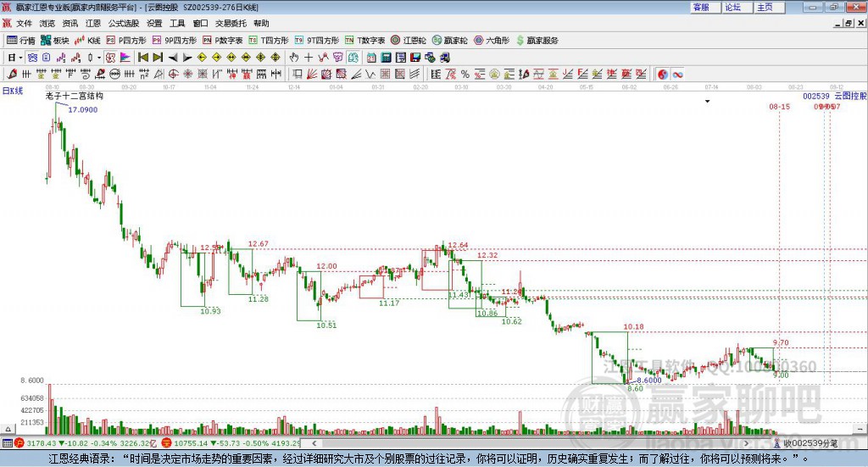Jump to last bar with green skip-forward icon

pyautogui.click(x=158, y=58)
